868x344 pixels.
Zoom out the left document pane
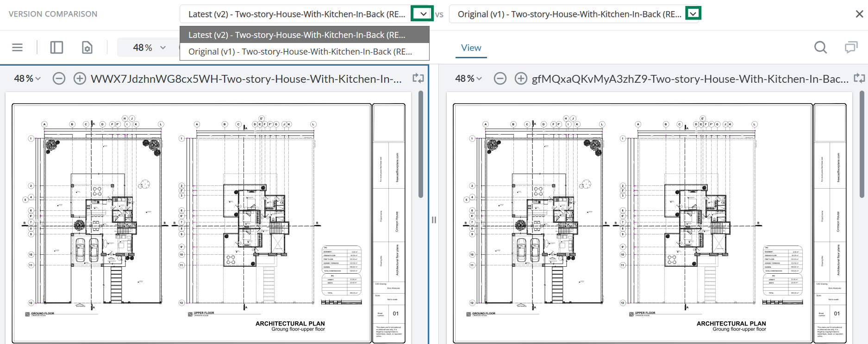click(59, 79)
